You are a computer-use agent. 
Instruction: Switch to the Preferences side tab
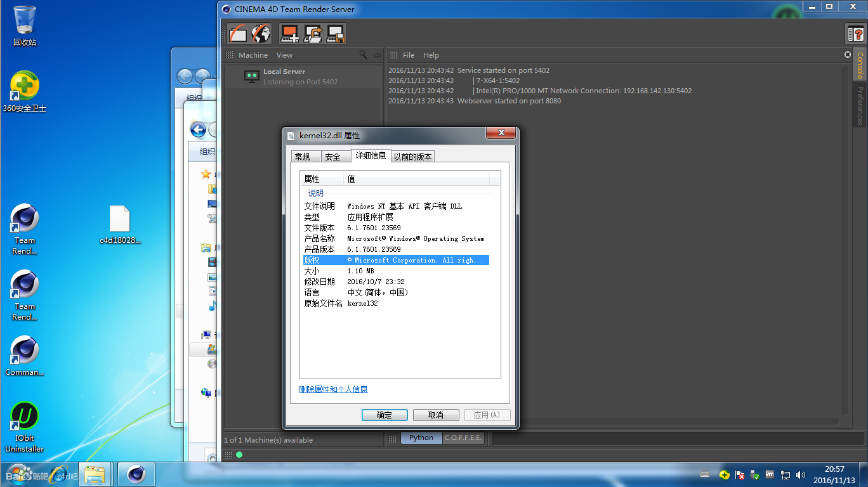[860, 105]
